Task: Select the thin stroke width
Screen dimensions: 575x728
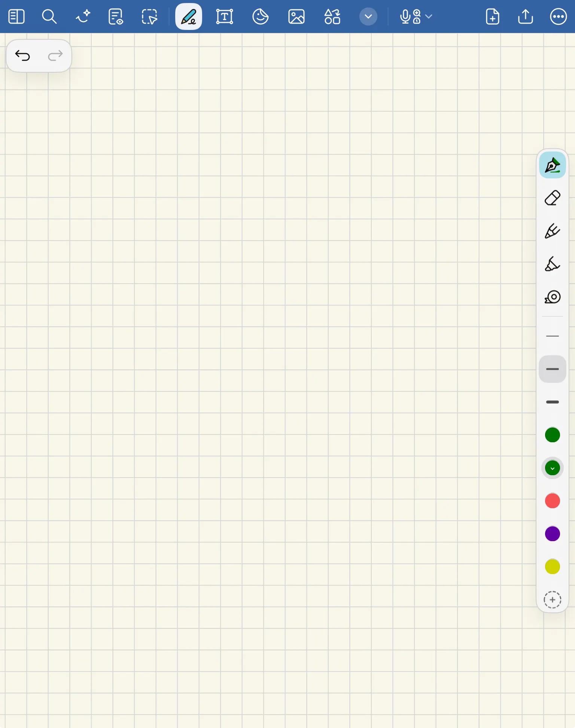Action: [x=552, y=336]
